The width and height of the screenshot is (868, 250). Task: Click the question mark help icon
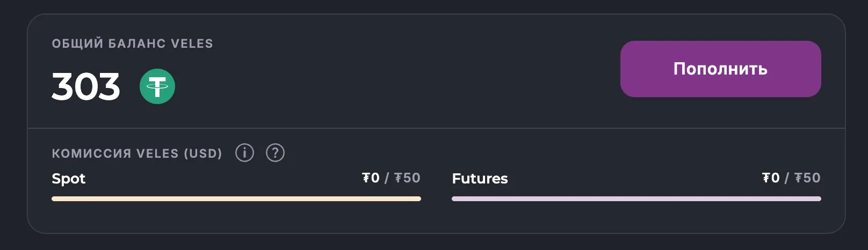pyautogui.click(x=275, y=153)
